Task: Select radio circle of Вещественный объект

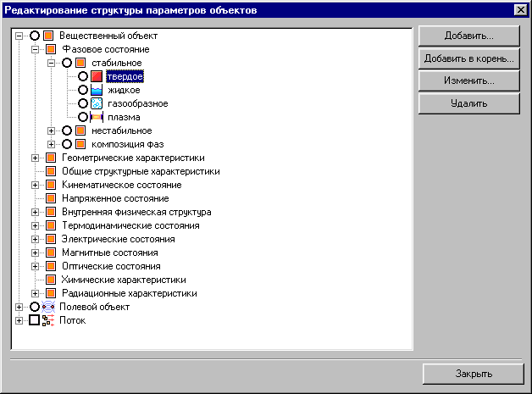Action: coord(35,36)
